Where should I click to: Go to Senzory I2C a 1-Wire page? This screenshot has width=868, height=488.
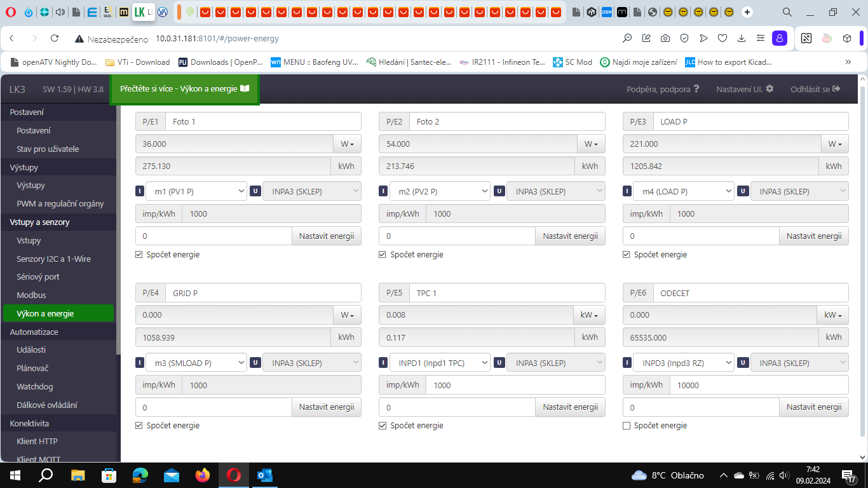click(53, 259)
